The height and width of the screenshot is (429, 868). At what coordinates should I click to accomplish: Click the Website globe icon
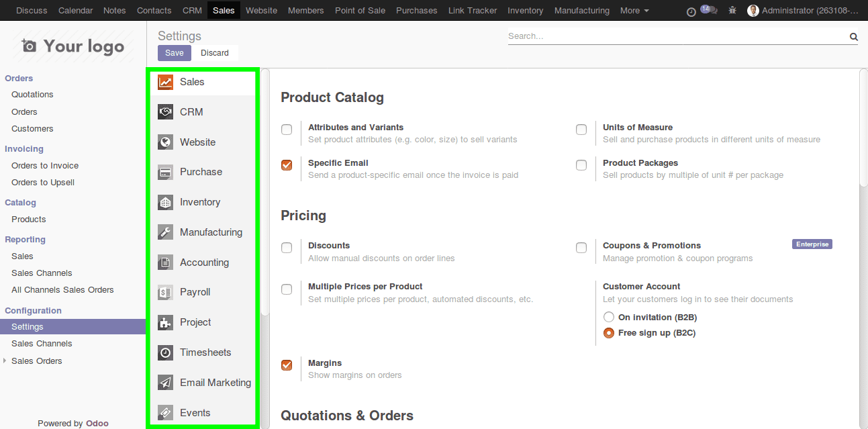[165, 142]
